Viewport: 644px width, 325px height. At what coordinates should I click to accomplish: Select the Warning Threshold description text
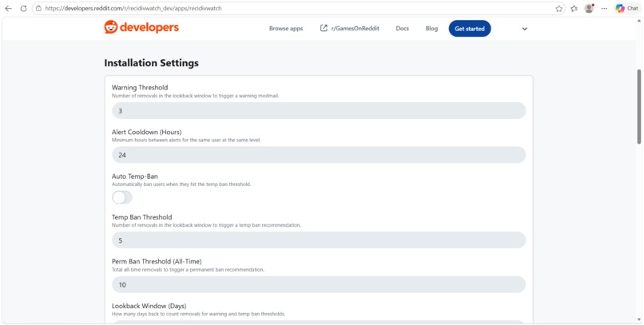pyautogui.click(x=196, y=96)
